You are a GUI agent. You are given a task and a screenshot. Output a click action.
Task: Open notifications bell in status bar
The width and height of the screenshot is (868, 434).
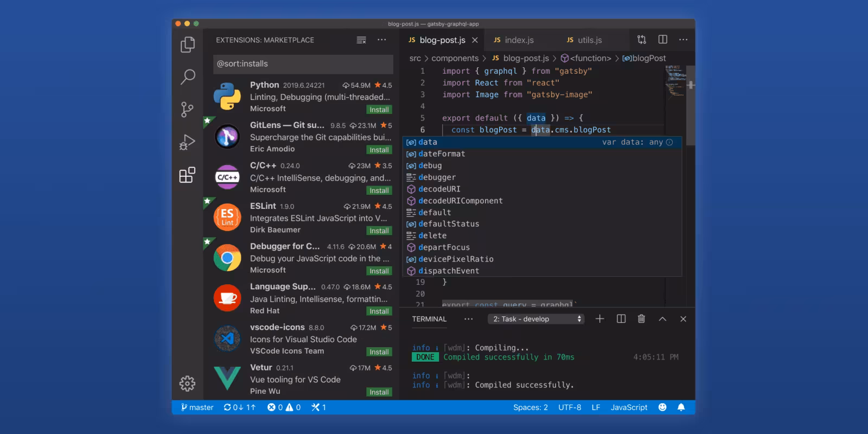coord(681,407)
